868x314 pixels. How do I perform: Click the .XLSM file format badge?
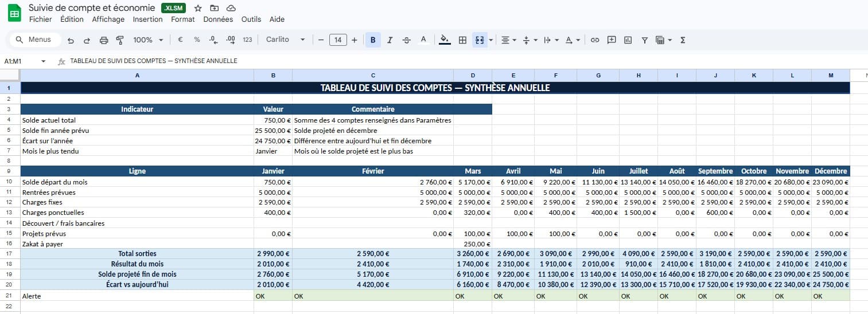click(174, 8)
